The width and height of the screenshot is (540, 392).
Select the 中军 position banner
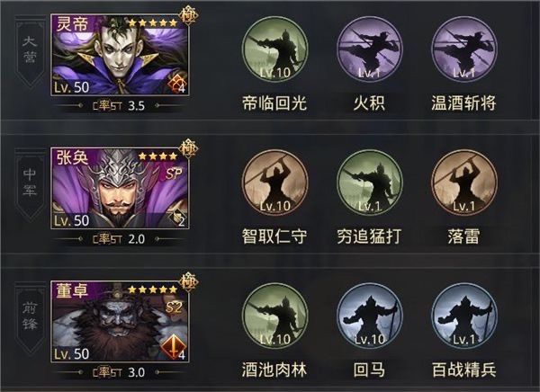point(30,185)
